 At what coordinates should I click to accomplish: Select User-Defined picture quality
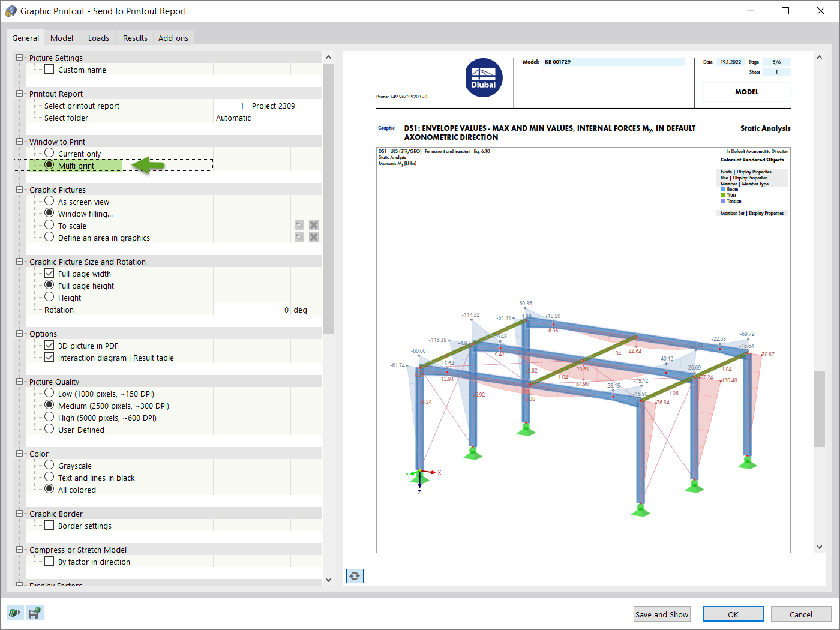coord(49,429)
